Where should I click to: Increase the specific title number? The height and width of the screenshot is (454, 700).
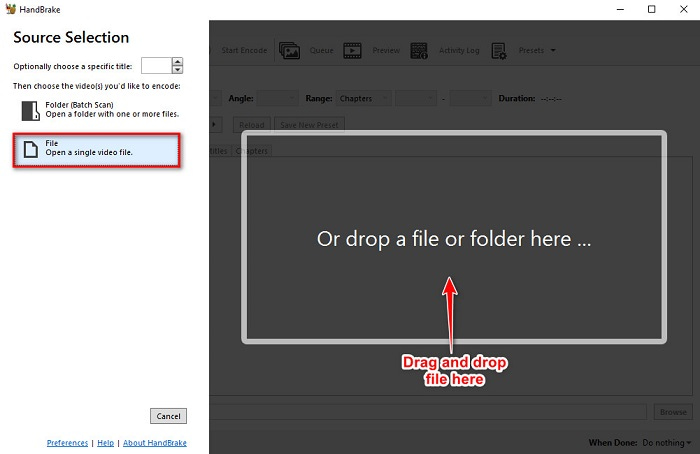(x=178, y=62)
